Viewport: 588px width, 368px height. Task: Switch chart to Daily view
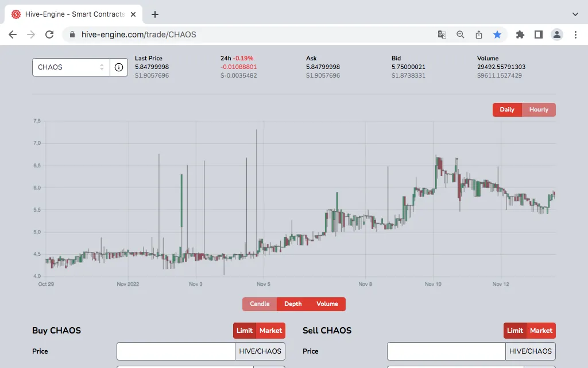point(507,110)
